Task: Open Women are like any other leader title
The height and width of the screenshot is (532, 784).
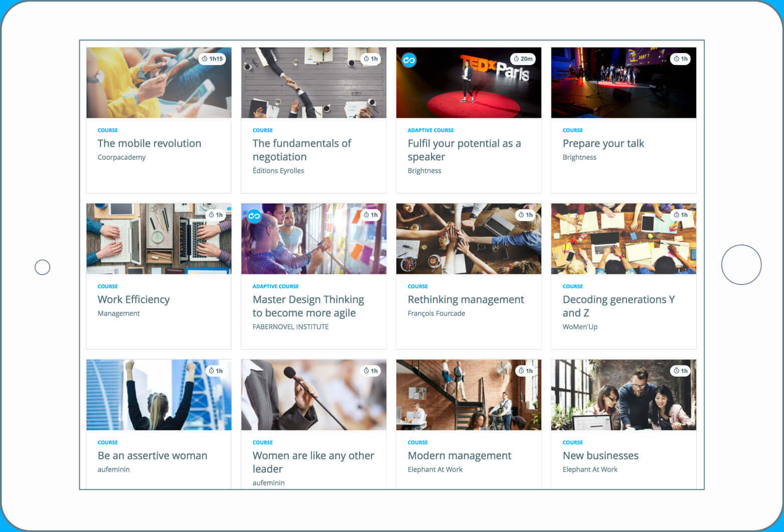Action: click(x=313, y=462)
